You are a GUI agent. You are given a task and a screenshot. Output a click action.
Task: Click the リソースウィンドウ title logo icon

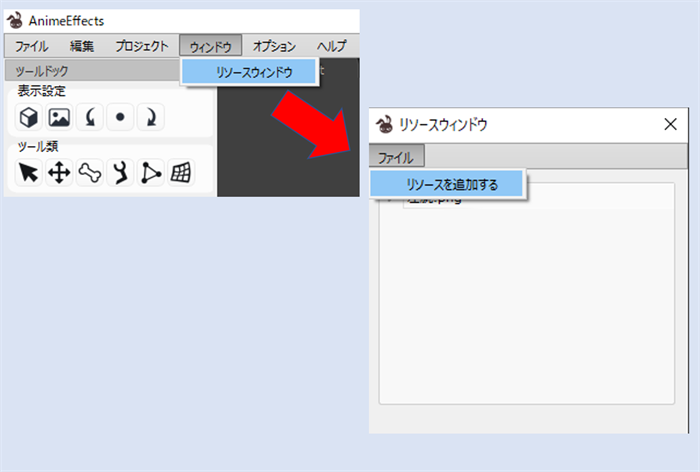[384, 124]
